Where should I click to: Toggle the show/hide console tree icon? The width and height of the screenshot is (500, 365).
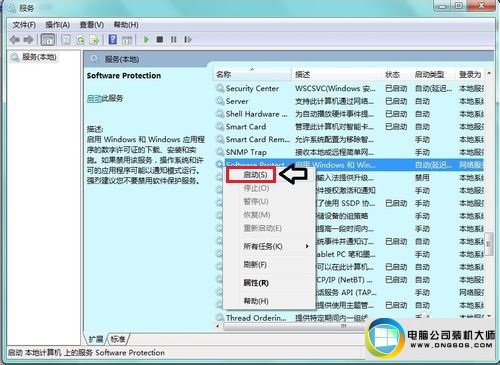point(48,40)
